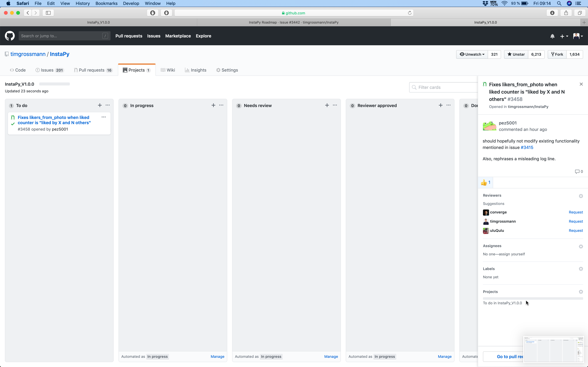Open the Unwatch dropdown
The width and height of the screenshot is (588, 367).
472,54
